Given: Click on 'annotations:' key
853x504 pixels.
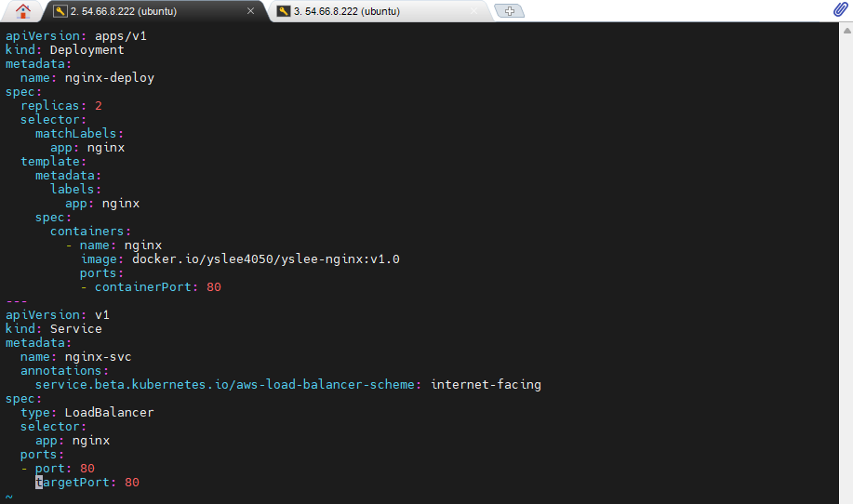Looking at the screenshot, I should (64, 371).
